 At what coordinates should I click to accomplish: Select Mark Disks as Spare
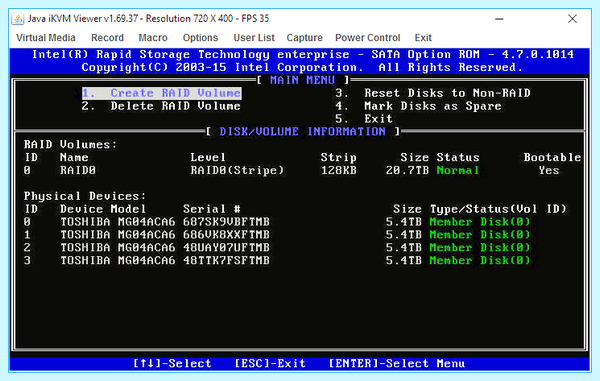tap(418, 106)
